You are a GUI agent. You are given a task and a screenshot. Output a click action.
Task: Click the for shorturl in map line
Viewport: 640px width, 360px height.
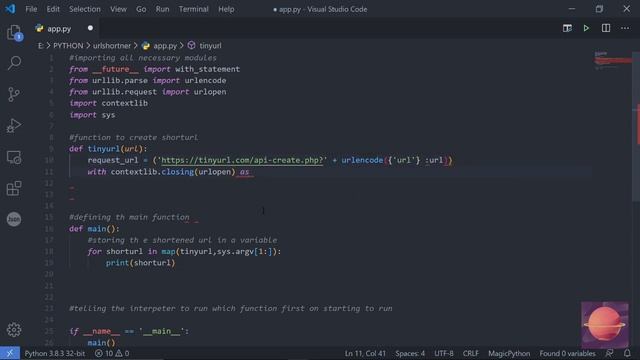click(184, 251)
